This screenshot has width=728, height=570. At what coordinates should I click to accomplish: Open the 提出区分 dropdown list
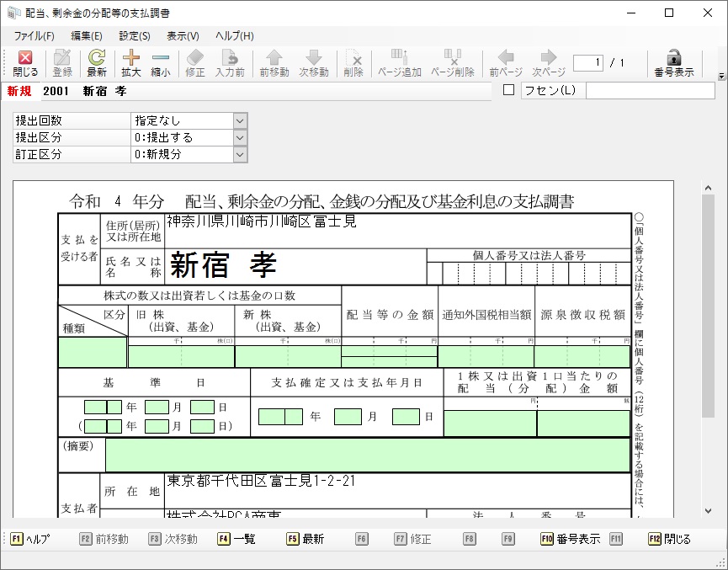(240, 137)
